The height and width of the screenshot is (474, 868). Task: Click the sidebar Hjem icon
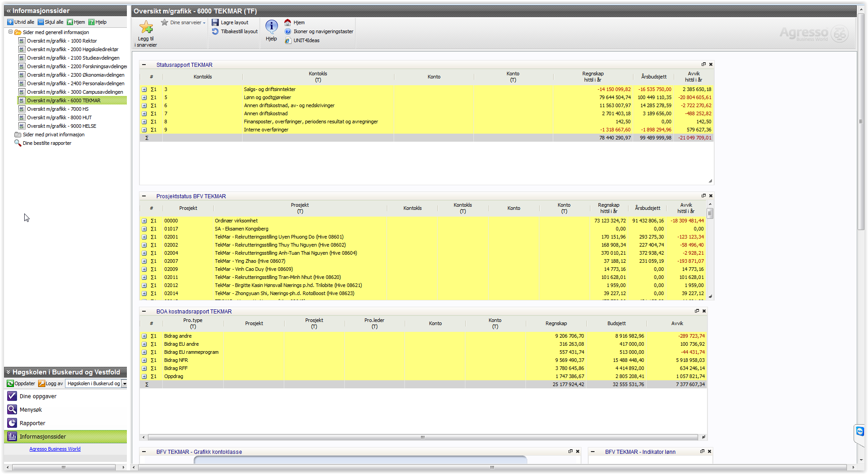[70, 22]
